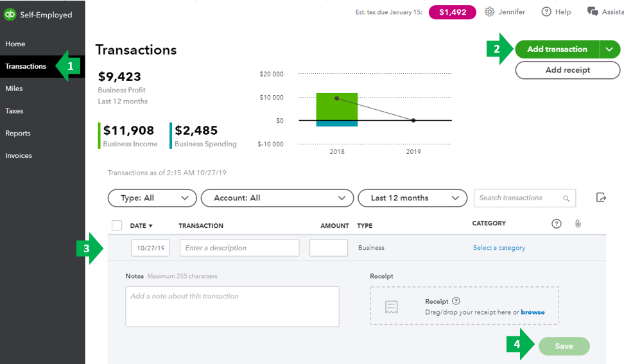The image size is (624, 364).
Task: Click the Enter a description field
Action: pos(239,248)
